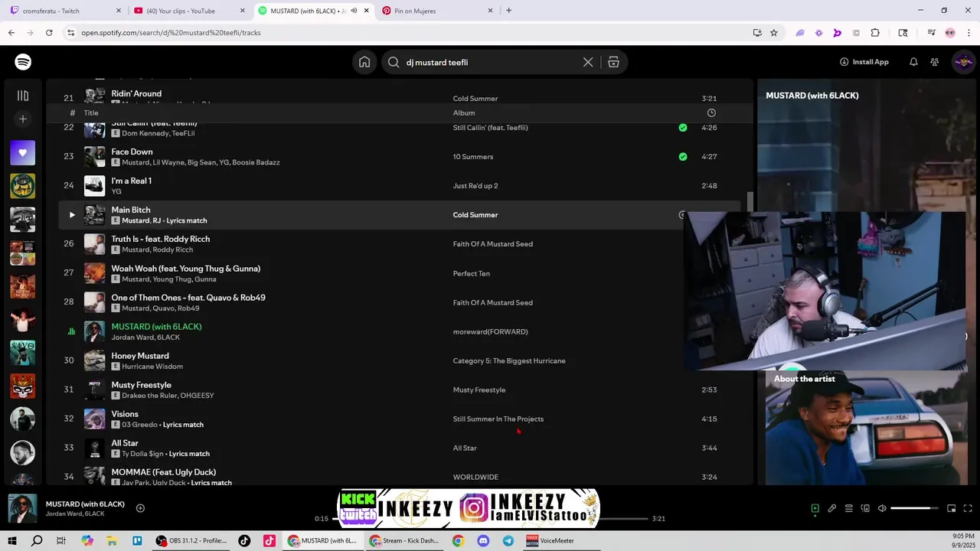Click the address bar URL
980x551 pixels.
[171, 33]
